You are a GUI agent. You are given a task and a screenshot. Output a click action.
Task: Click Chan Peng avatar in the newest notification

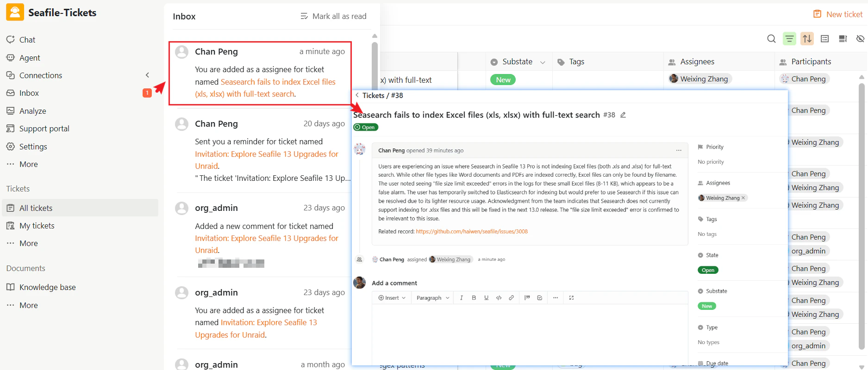click(181, 52)
